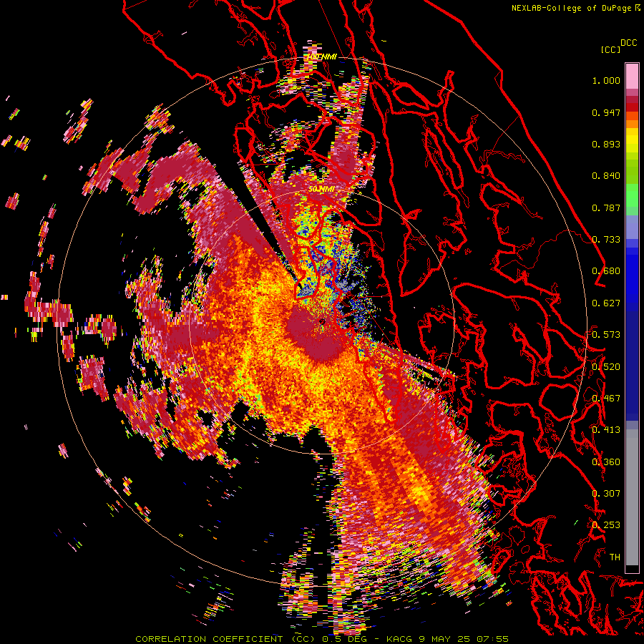Click the 0.840 scale value

point(606,176)
